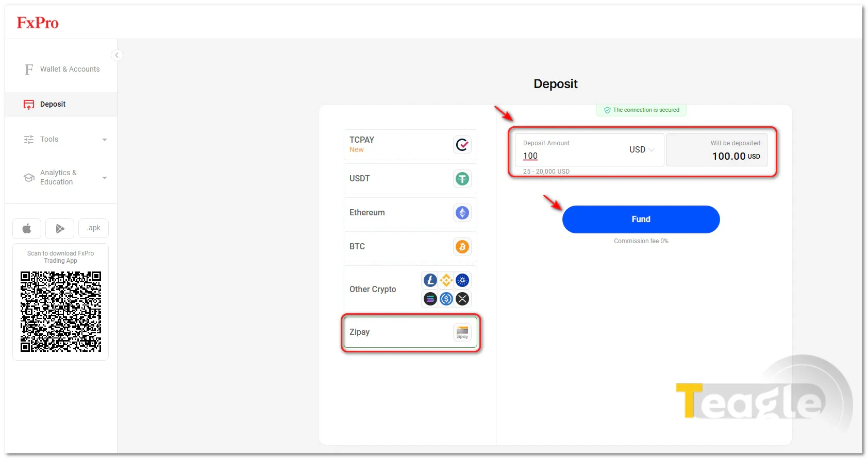
Task: Click the Wallet & Accounts F icon
Action: (x=29, y=69)
